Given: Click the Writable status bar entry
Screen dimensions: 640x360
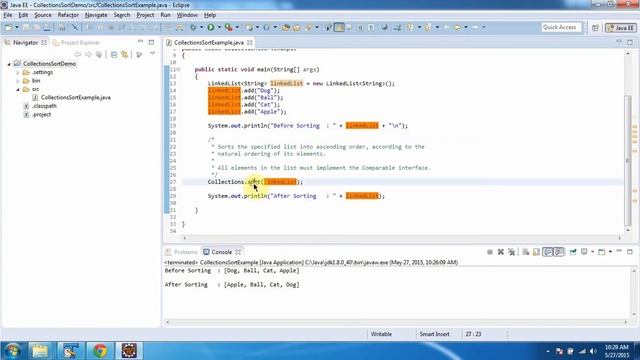Looking at the screenshot, I should (x=381, y=334).
